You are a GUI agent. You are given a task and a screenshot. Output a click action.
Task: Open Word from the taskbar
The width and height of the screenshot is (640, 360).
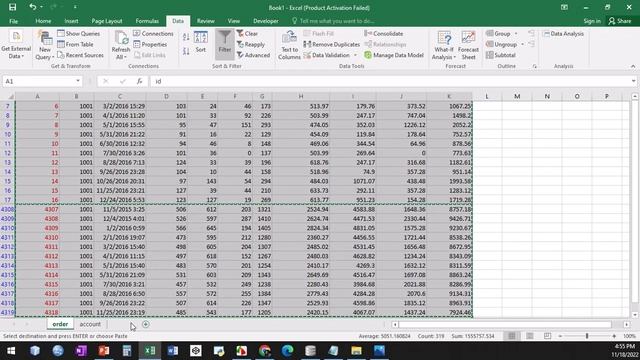(173, 351)
